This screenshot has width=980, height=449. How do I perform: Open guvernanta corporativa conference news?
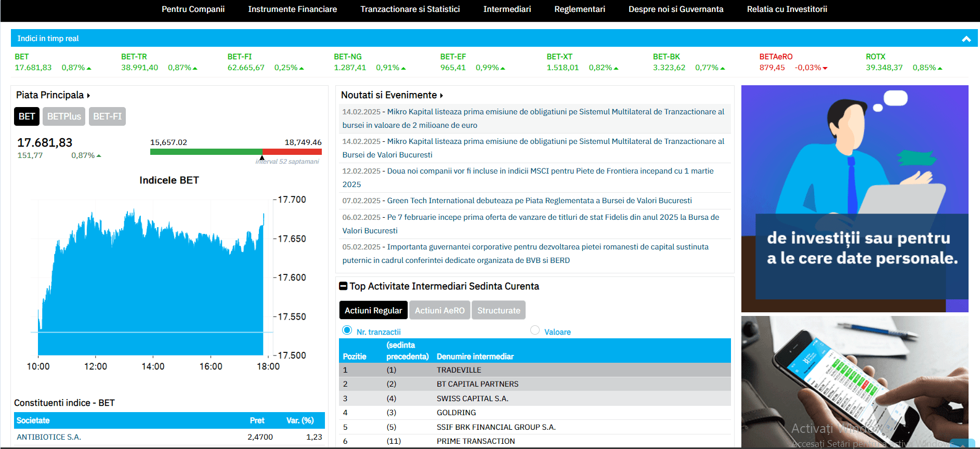pos(526,254)
